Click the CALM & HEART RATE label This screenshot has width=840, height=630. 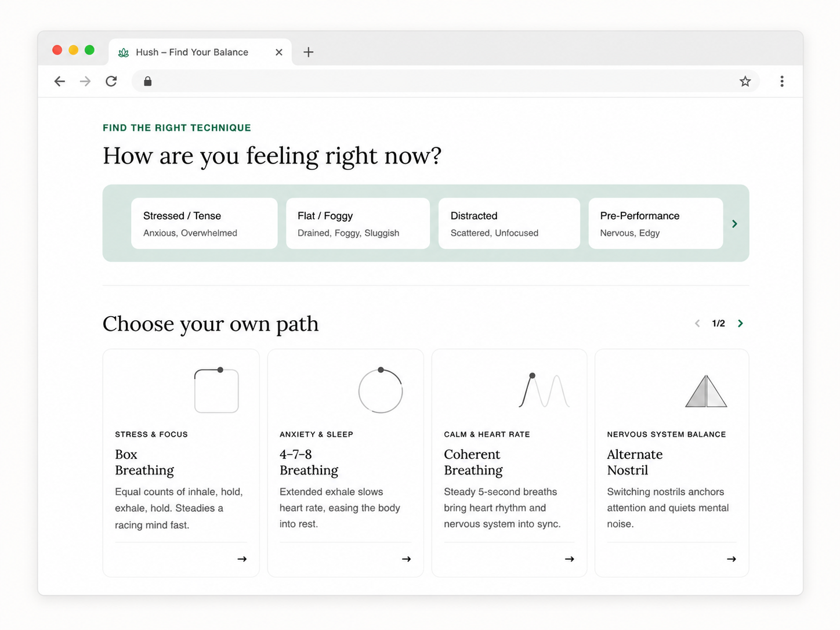(487, 435)
